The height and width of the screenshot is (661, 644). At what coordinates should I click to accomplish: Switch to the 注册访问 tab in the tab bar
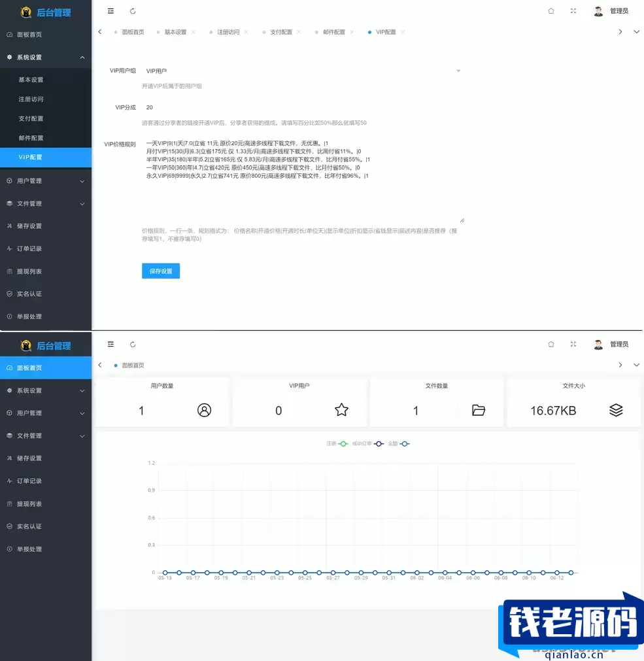click(228, 32)
